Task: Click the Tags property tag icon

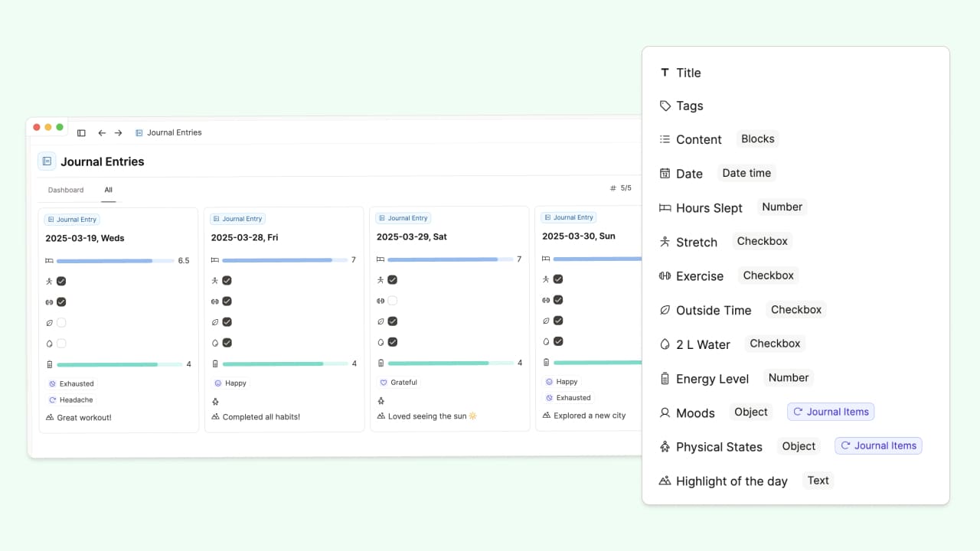Action: coord(665,106)
